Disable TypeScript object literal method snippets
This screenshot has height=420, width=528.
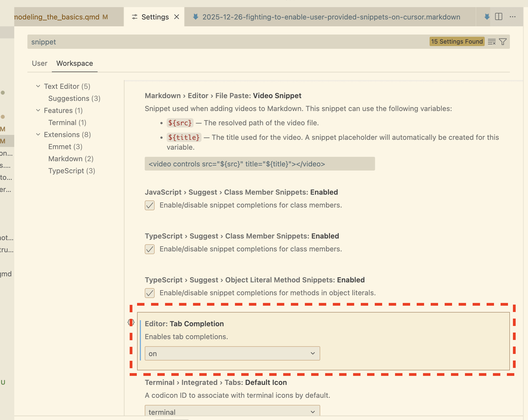pos(149,293)
